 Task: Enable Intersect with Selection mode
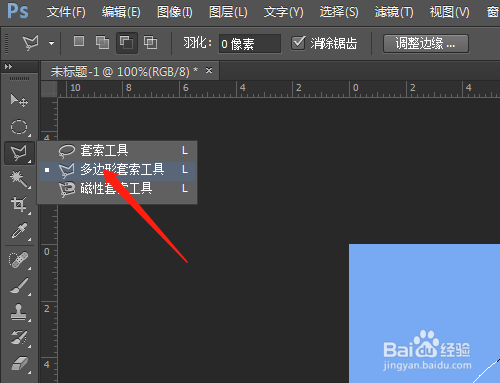(x=150, y=43)
